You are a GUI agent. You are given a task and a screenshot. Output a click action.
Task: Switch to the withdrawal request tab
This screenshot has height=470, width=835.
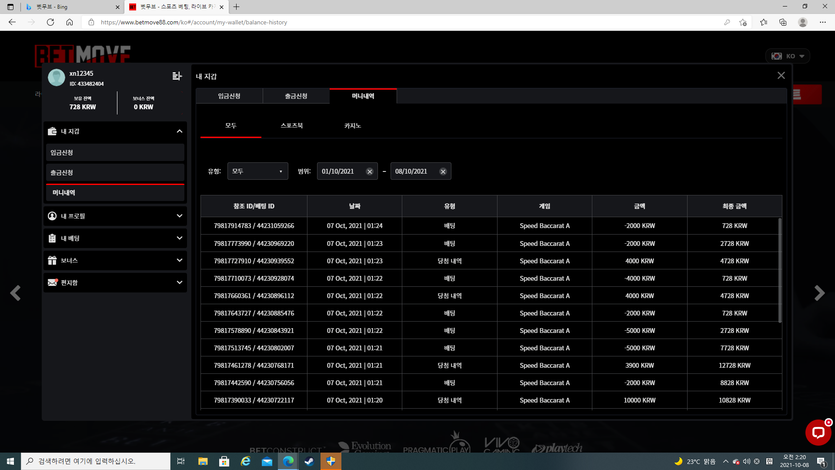(296, 96)
